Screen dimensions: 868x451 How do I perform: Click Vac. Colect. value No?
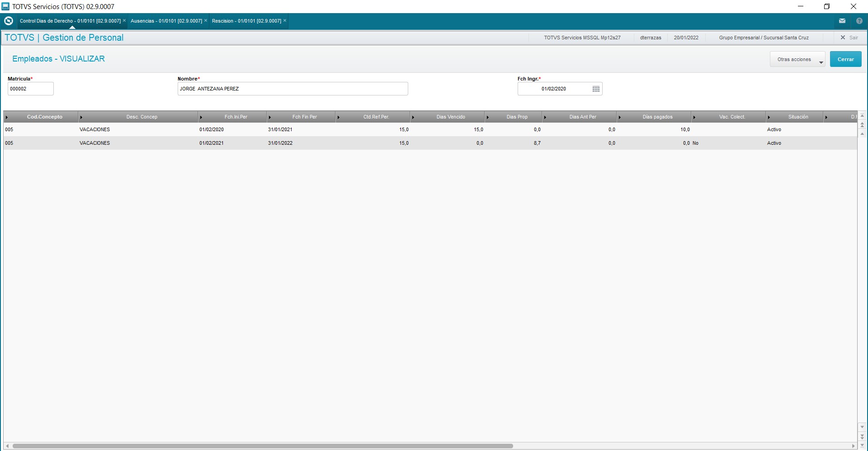tap(695, 143)
